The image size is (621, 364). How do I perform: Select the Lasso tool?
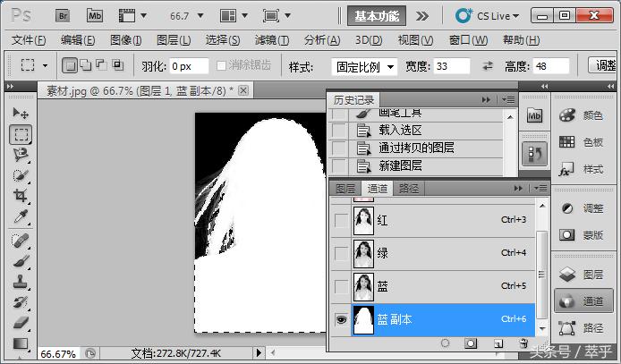(21, 155)
